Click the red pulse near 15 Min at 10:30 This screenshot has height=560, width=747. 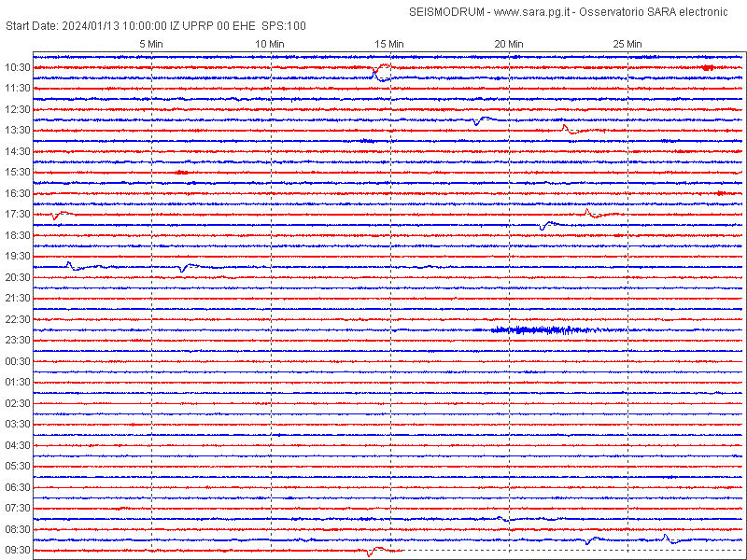click(x=382, y=68)
